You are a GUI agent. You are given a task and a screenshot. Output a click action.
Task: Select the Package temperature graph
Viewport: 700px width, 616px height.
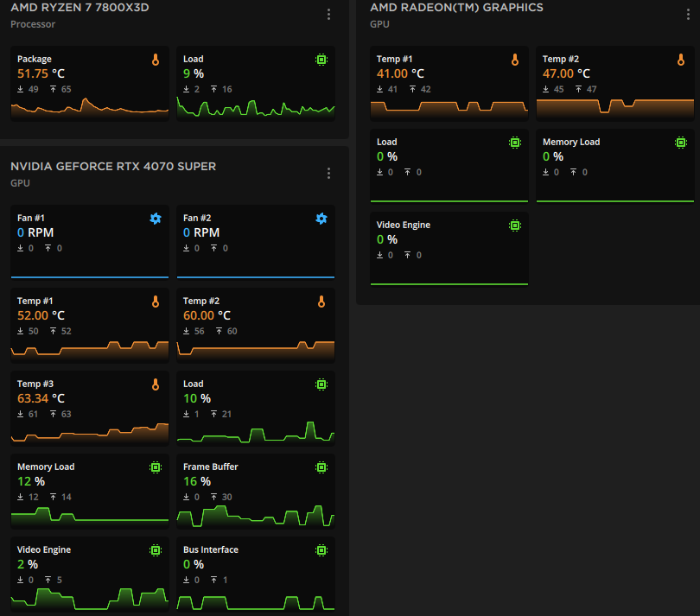click(x=90, y=109)
